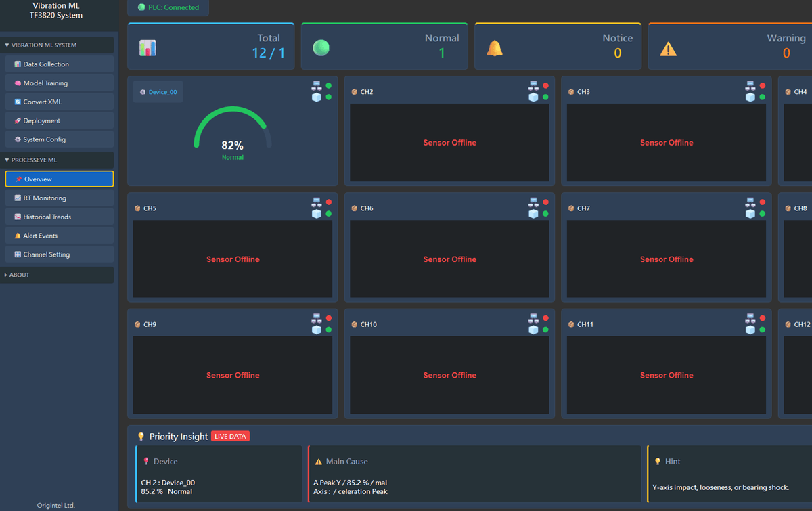Image resolution: width=812 pixels, height=511 pixels.
Task: Click the Convert XML icon
Action: [18, 102]
